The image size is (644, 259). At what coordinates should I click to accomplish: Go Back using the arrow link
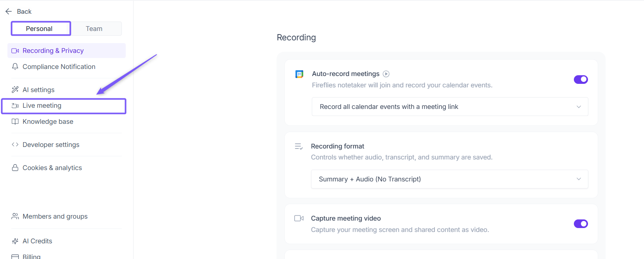click(18, 11)
